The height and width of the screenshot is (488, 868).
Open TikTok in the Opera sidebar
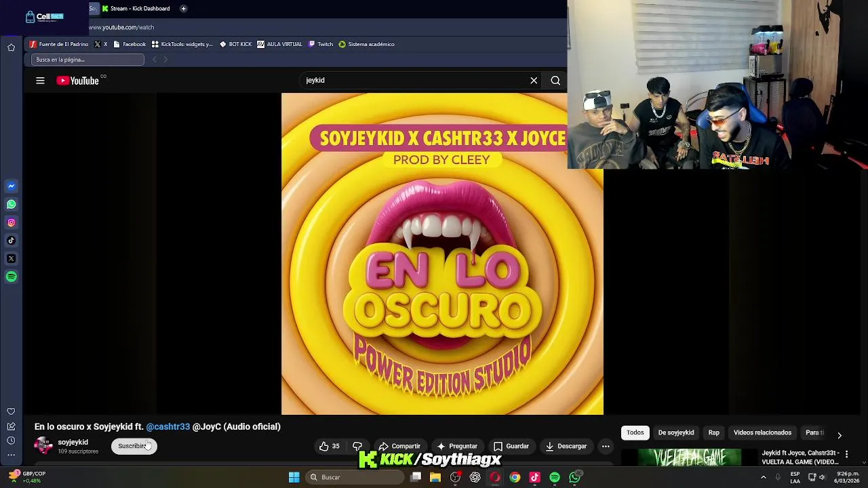click(x=11, y=241)
